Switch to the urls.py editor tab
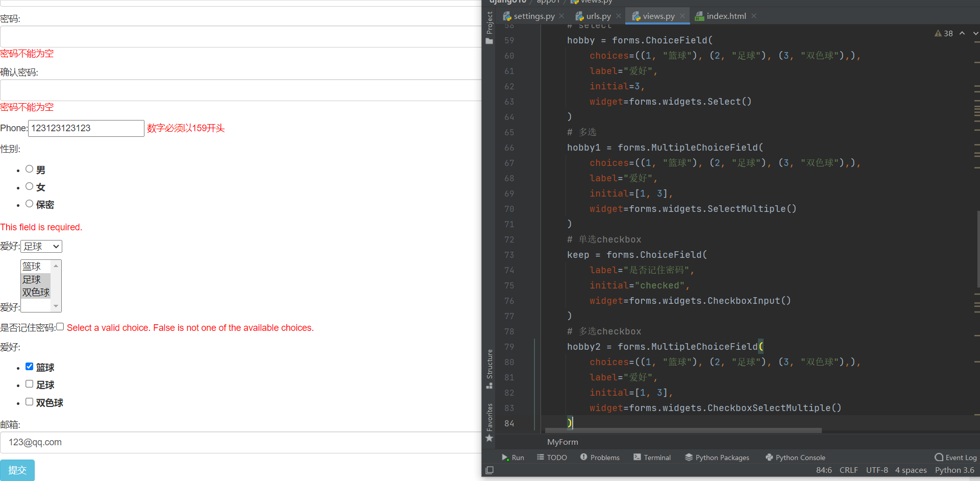Viewport: 980px width, 481px height. (x=599, y=16)
